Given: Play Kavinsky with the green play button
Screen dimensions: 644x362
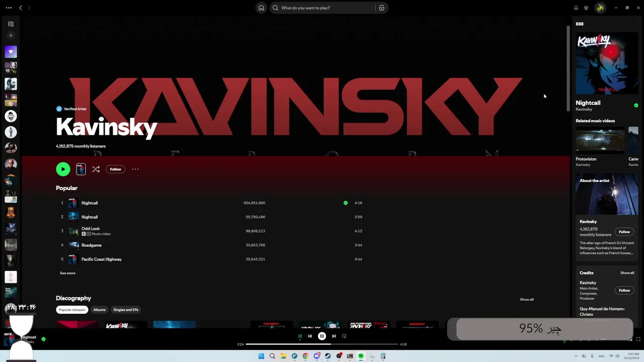Looking at the screenshot, I should pyautogui.click(x=63, y=169).
